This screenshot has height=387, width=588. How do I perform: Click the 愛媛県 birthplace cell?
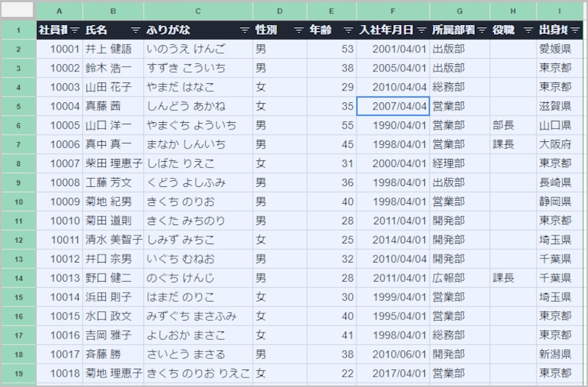(x=559, y=49)
